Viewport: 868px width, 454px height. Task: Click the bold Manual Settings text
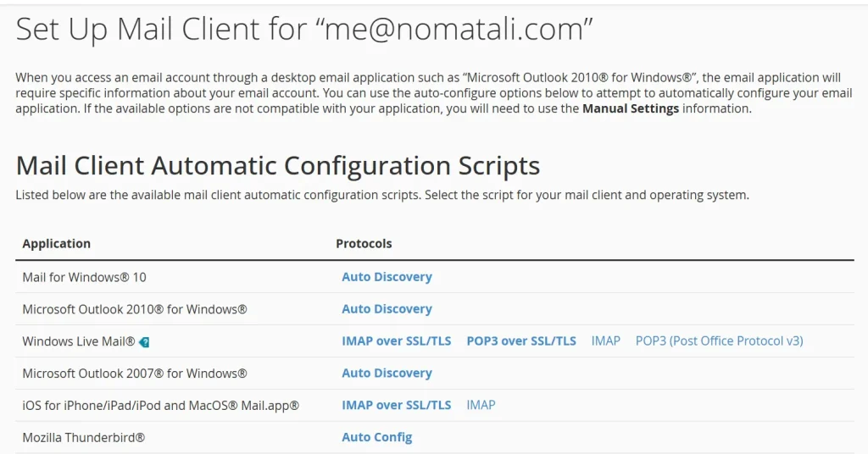click(x=631, y=108)
